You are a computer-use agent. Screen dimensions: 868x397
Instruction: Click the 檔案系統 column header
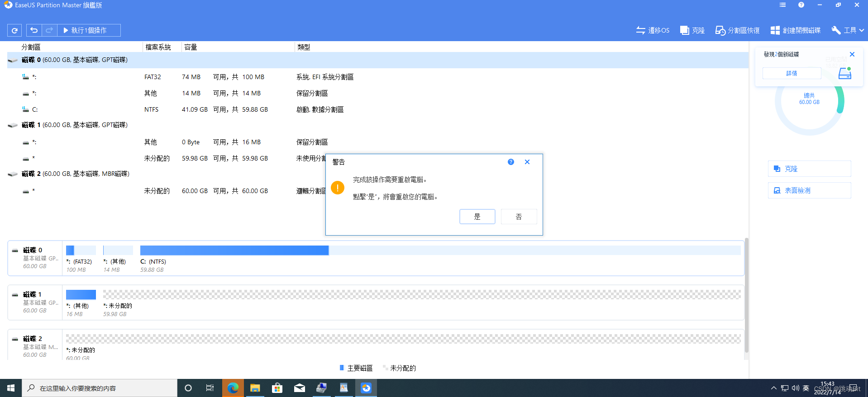click(158, 47)
